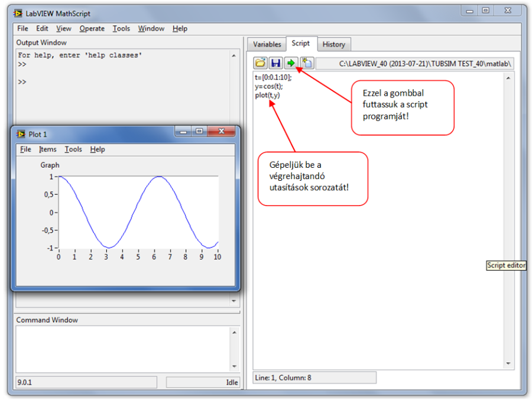Click Output Window scroll down arrow
Viewport: 532px width, 400px height.
tap(233, 301)
